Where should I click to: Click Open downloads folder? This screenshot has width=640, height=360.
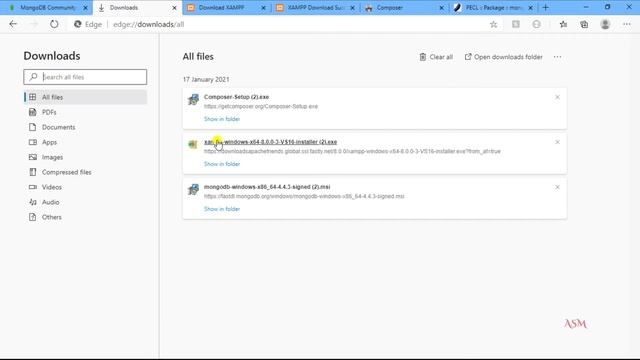point(504,57)
